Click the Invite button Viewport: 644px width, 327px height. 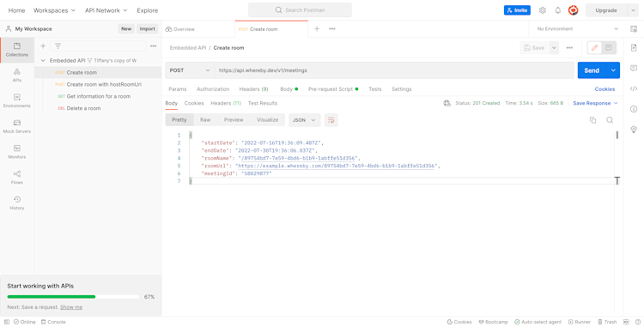pos(517,10)
